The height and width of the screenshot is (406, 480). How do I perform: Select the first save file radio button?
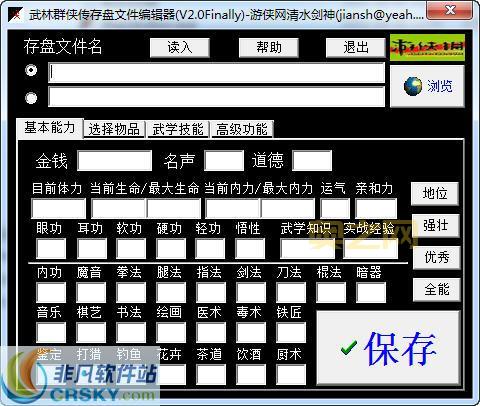point(31,70)
